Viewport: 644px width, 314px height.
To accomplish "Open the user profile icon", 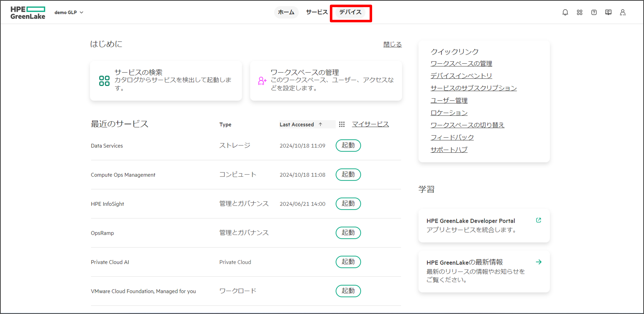I will click(622, 12).
